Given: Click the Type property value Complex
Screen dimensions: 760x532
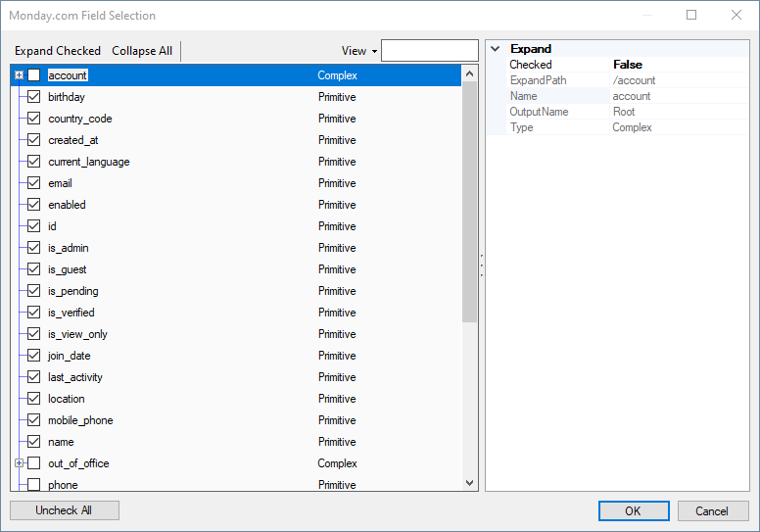Looking at the screenshot, I should click(632, 127).
